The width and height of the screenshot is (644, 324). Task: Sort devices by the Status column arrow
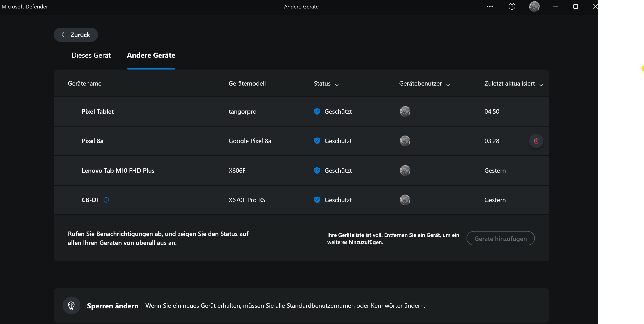(x=337, y=83)
